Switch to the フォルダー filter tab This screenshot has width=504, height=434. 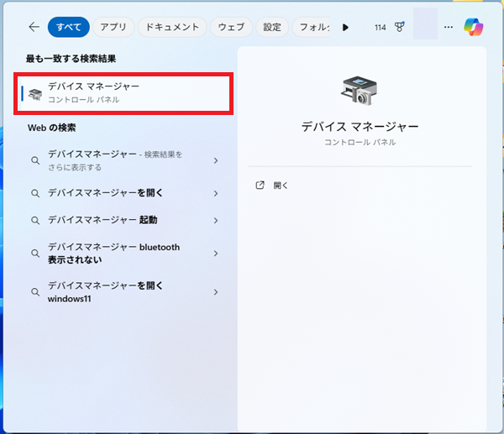tap(311, 27)
